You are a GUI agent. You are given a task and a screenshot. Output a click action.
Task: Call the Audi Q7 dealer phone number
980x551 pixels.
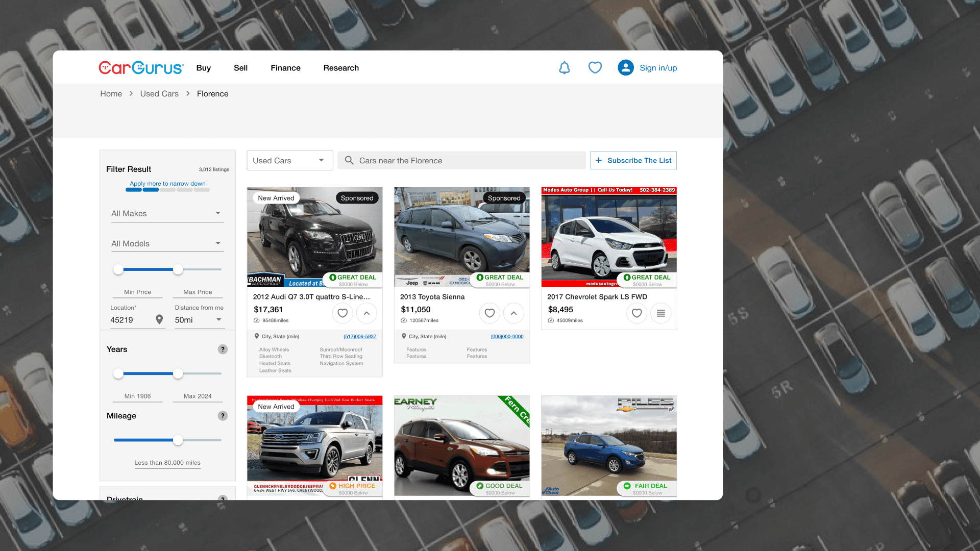360,337
